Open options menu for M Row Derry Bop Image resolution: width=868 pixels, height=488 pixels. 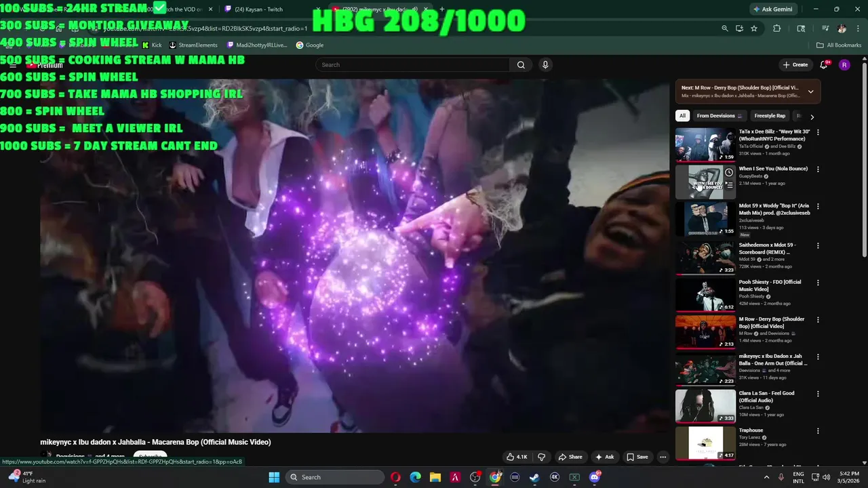pos(818,319)
